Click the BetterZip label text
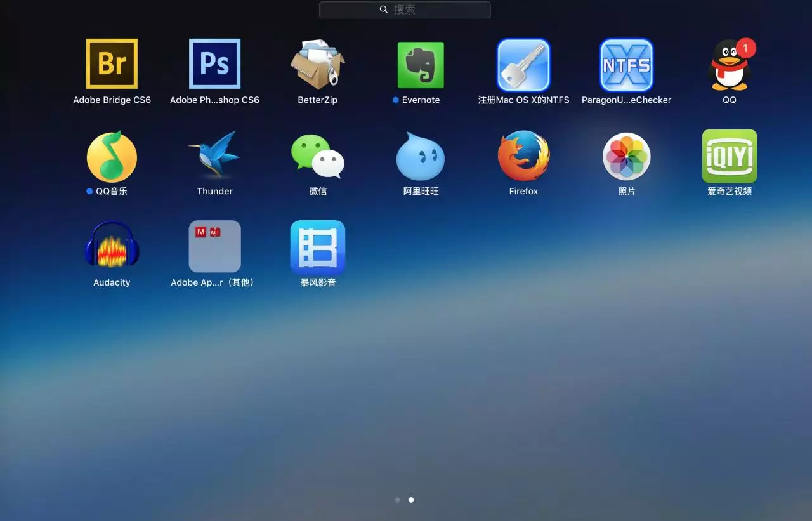 [x=318, y=100]
